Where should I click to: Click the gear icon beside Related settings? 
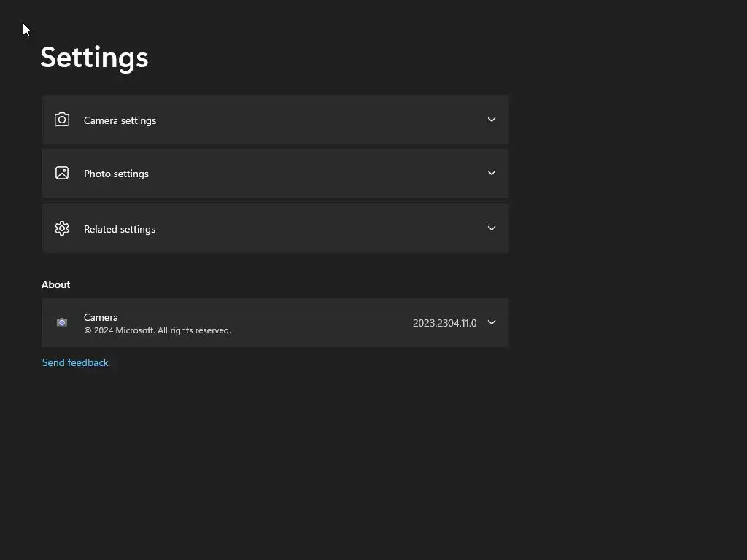click(x=62, y=228)
